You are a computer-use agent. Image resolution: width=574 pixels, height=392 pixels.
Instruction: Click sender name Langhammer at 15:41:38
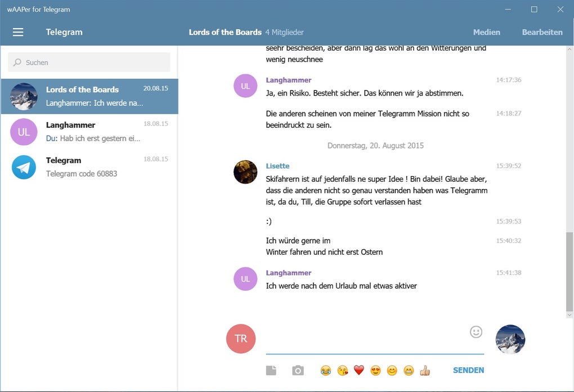tap(289, 273)
